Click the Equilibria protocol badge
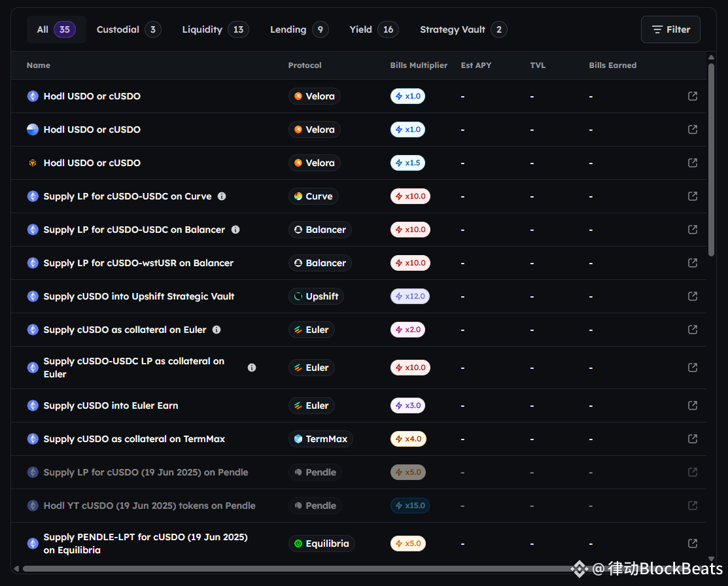 click(x=321, y=543)
